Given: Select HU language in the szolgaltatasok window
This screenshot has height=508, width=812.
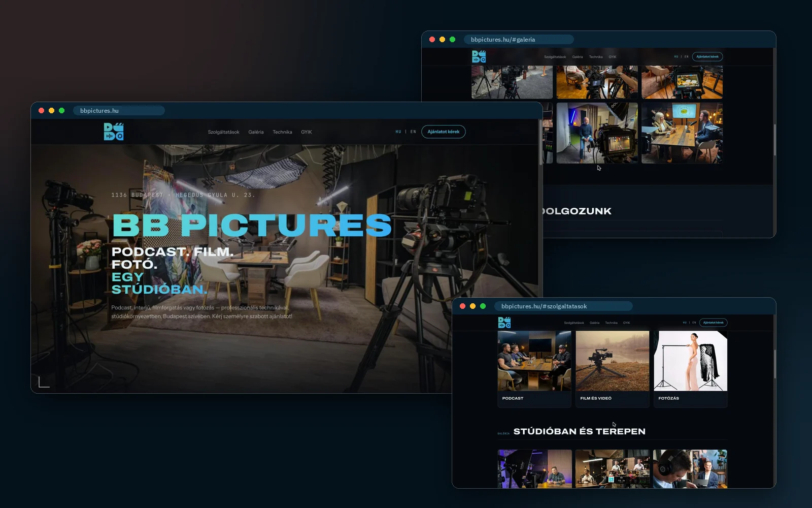Looking at the screenshot, I should pyautogui.click(x=685, y=323).
